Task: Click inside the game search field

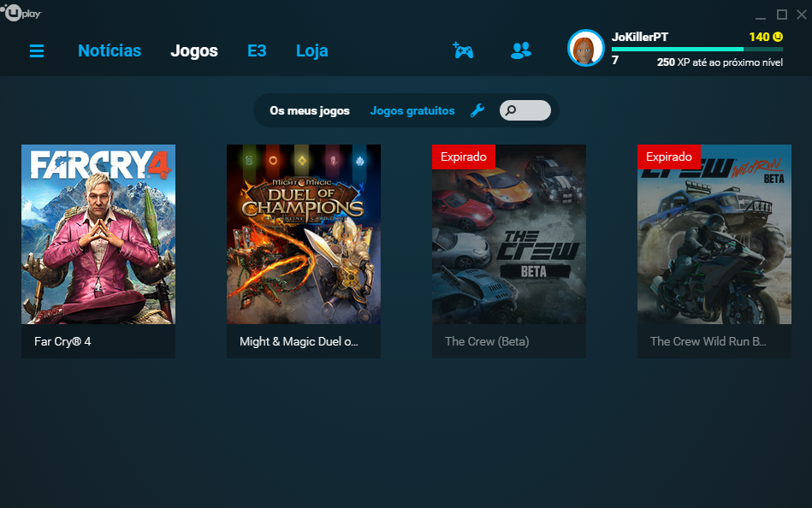Action: click(x=525, y=110)
